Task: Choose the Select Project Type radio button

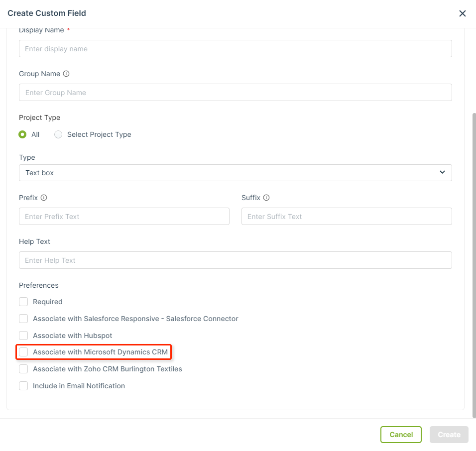Action: pos(58,134)
